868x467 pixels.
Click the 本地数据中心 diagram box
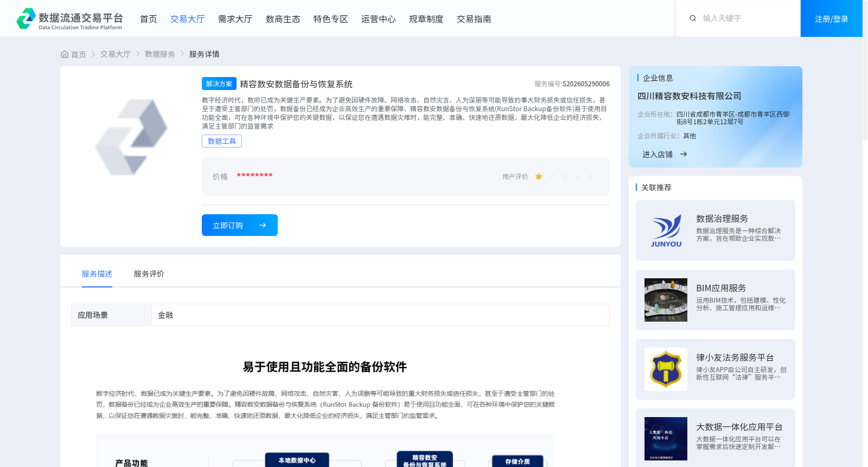[x=297, y=460]
